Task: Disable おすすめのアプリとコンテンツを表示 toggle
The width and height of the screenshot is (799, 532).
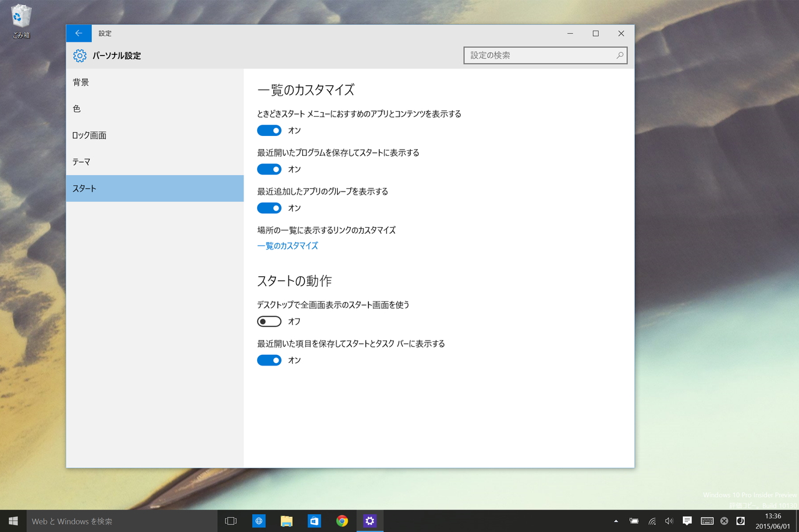Action: tap(269, 130)
